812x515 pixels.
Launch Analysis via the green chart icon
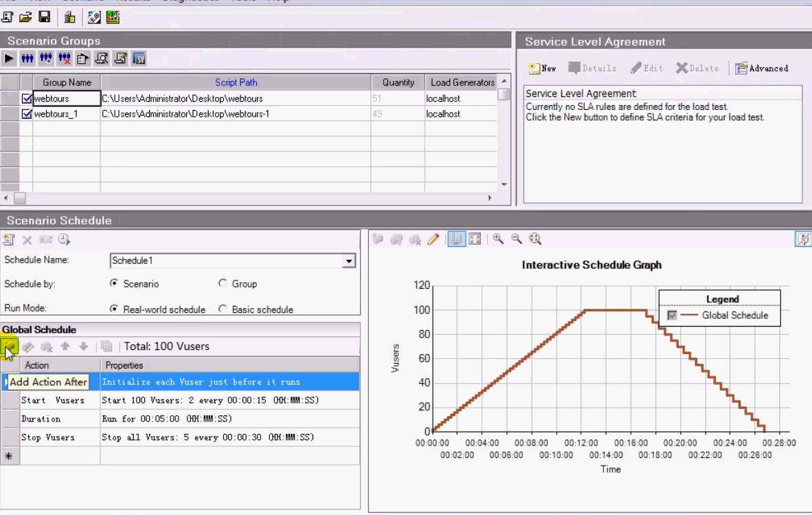pyautogui.click(x=113, y=17)
